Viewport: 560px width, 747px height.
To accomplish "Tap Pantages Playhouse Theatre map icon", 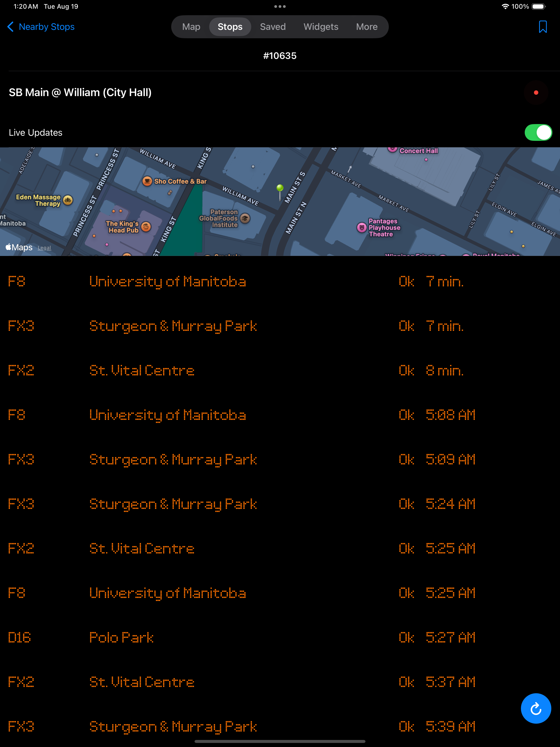I will pos(361,228).
